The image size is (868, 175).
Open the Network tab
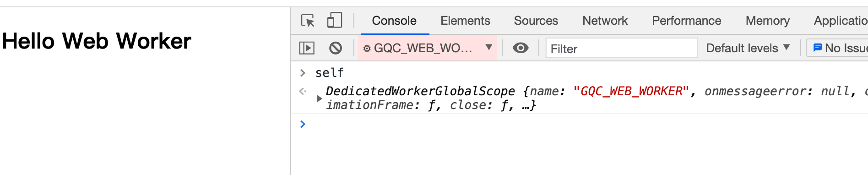point(605,21)
